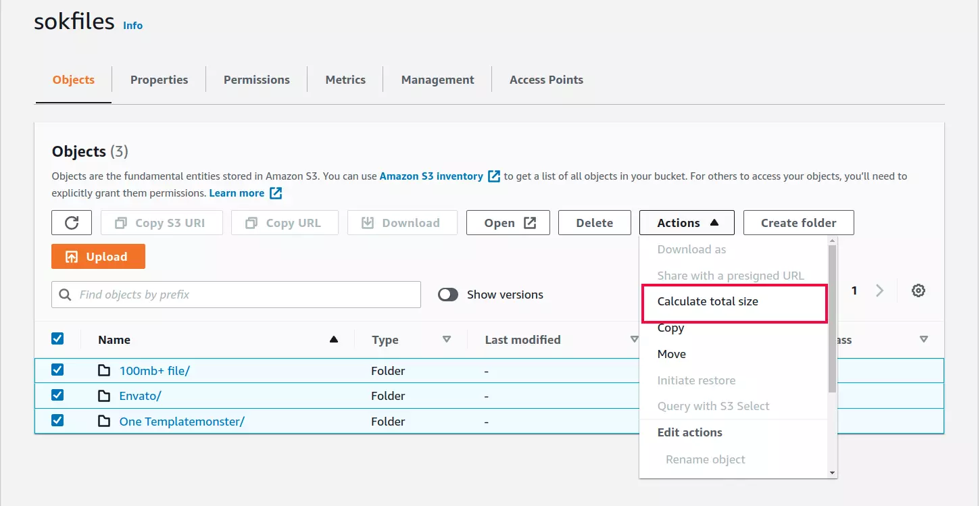Sort by Name column ascending arrow
The height and width of the screenshot is (506, 980).
333,339
